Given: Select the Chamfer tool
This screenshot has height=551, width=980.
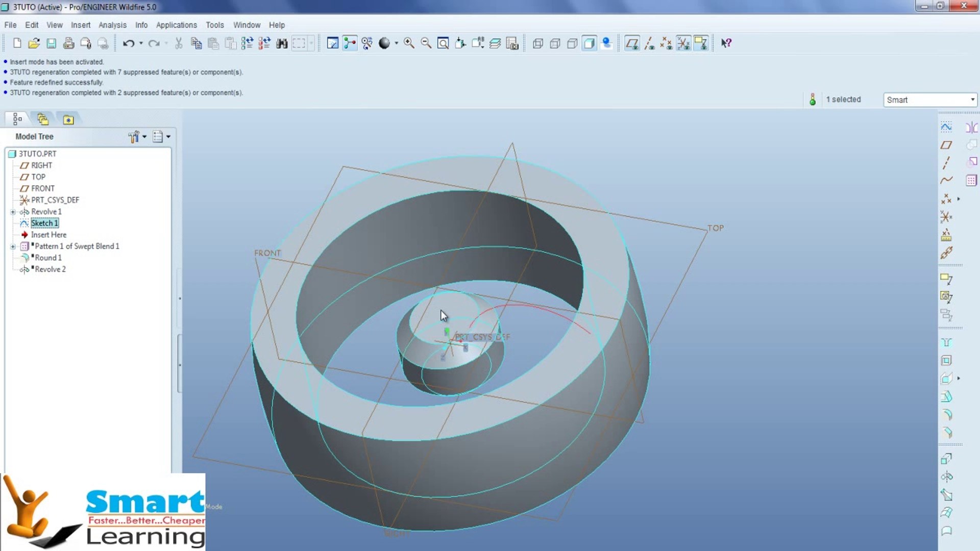Looking at the screenshot, I should 947,433.
